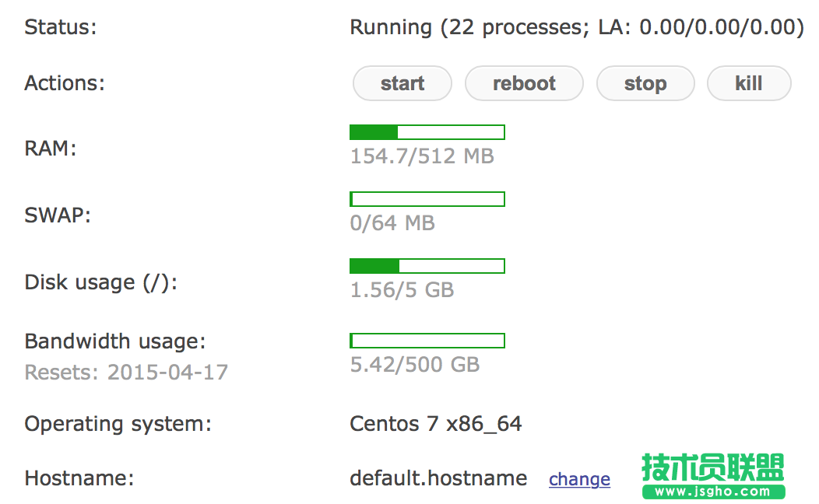Click the 0/64 MB swap value
The width and height of the screenshot is (819, 504).
click(392, 223)
